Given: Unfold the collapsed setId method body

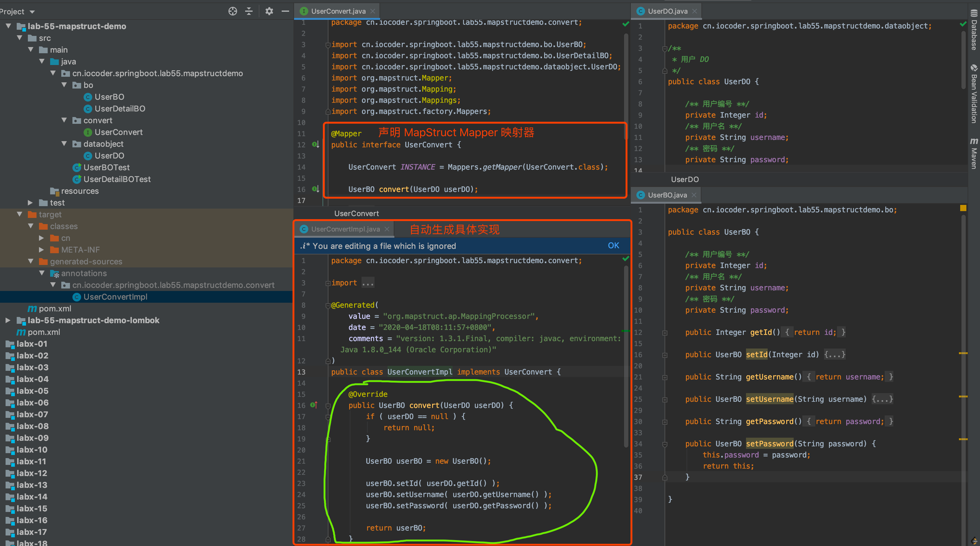Looking at the screenshot, I should pos(834,355).
